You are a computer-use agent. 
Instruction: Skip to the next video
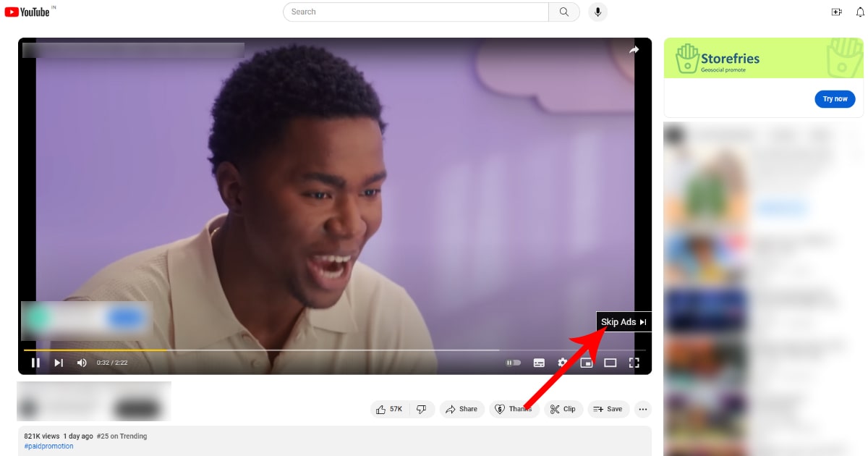59,363
